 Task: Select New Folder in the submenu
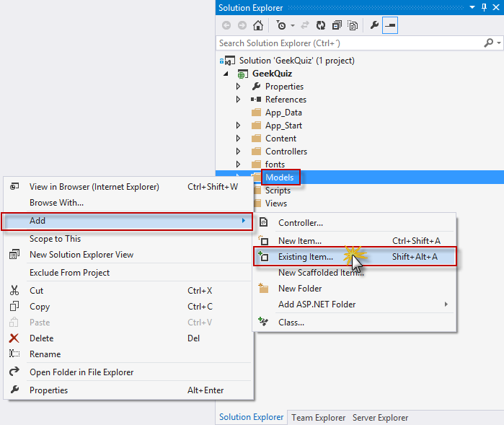click(300, 289)
